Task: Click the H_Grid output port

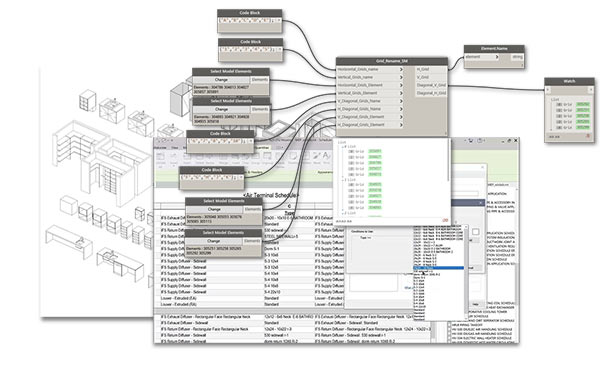Action: coord(431,69)
